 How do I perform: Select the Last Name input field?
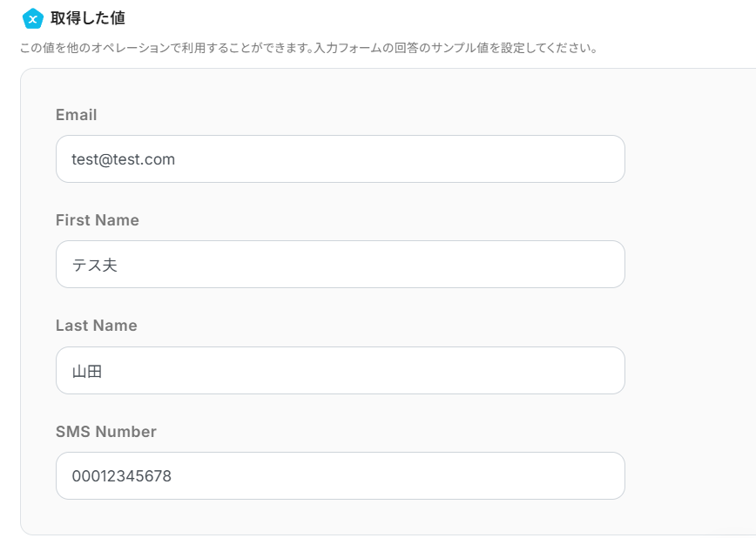click(340, 371)
